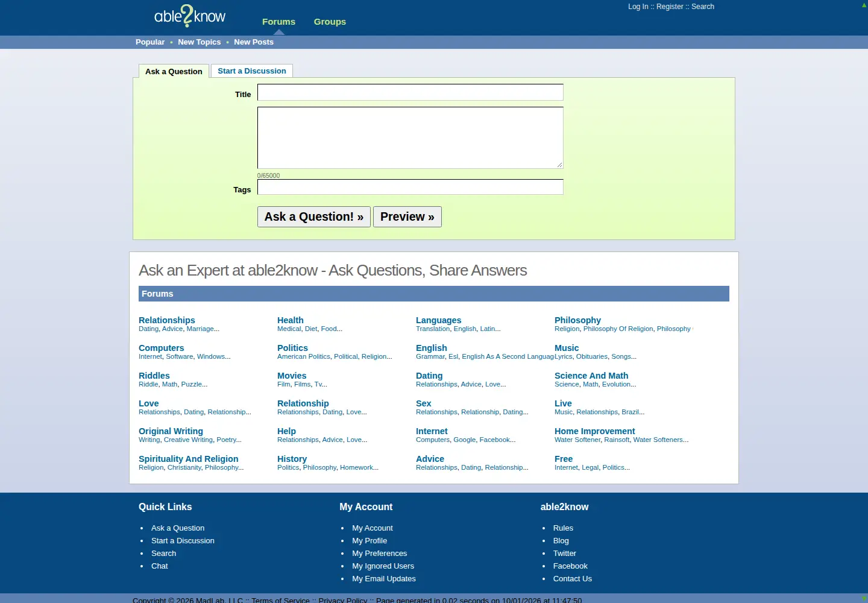Switch to Start a Discussion tab
Screen dimensions: 868x603
[x=252, y=71]
